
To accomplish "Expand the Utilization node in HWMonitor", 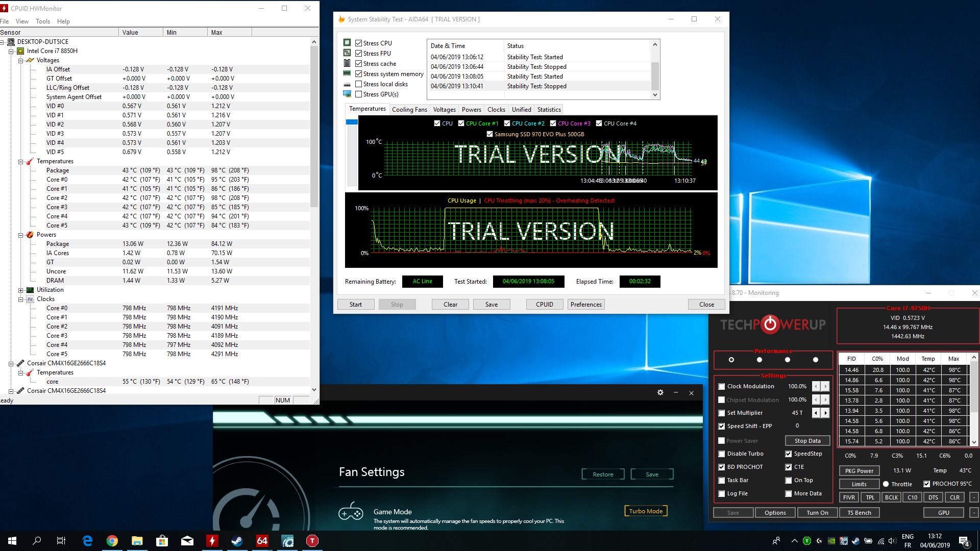I will [21, 290].
